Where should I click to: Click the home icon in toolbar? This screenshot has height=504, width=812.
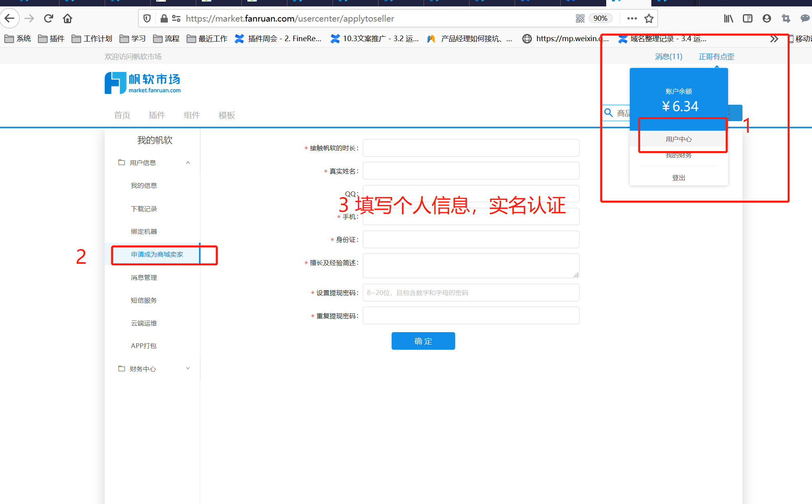click(x=68, y=18)
